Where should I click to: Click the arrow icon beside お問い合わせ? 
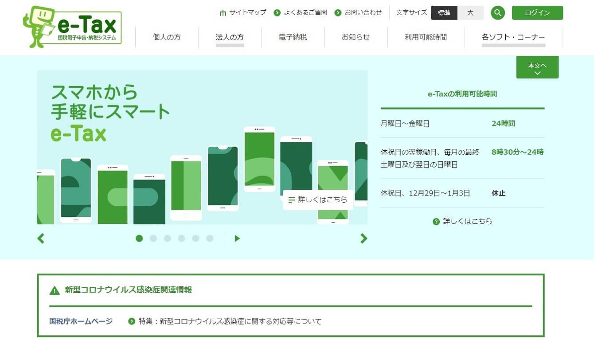(338, 13)
